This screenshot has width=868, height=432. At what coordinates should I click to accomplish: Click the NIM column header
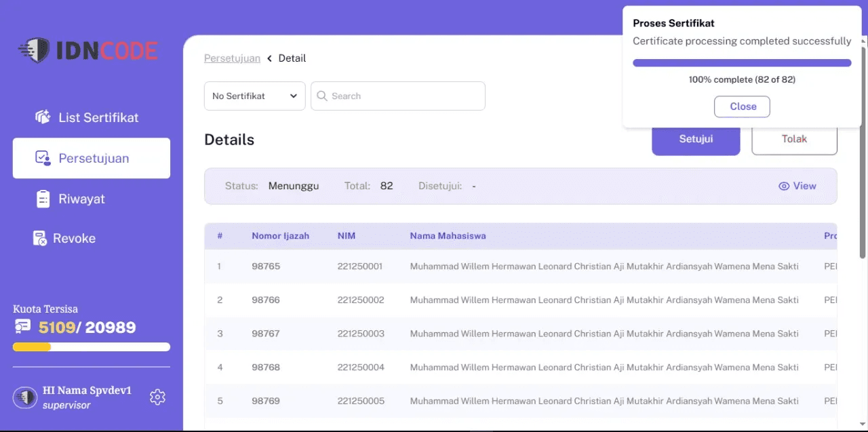coord(347,236)
